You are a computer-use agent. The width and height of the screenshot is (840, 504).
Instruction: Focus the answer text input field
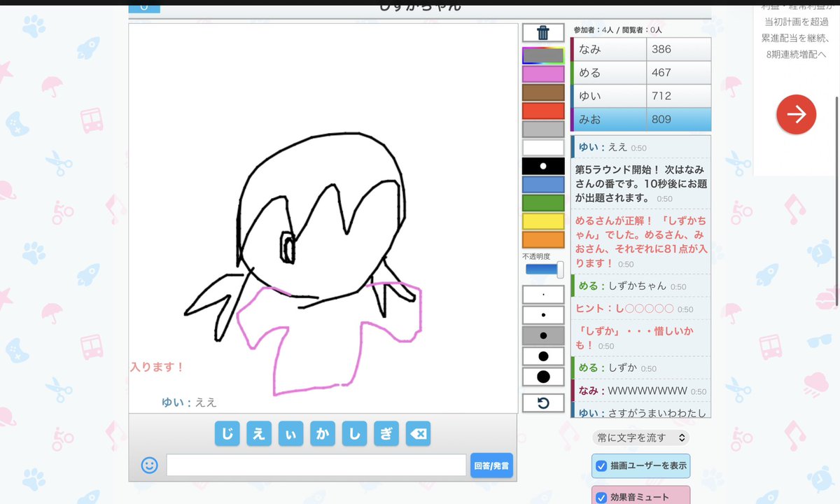coord(316,465)
